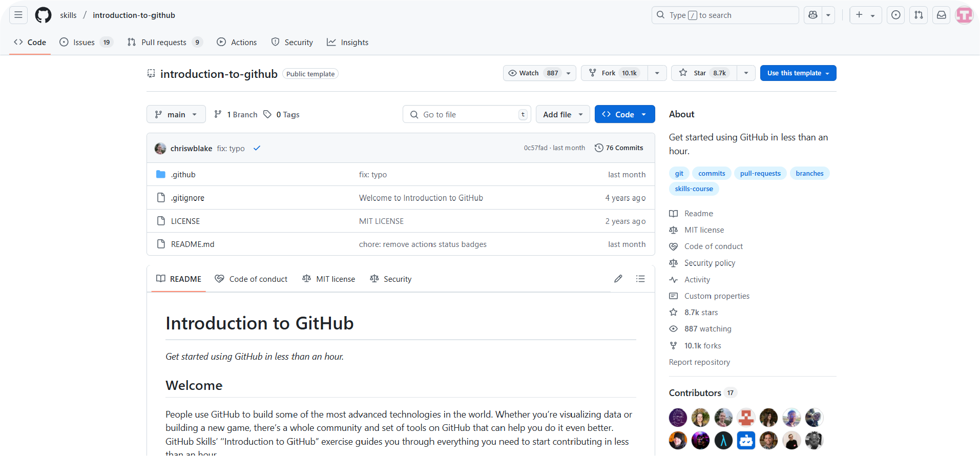Open Add file dropdown
The width and height of the screenshot is (980, 456).
562,114
